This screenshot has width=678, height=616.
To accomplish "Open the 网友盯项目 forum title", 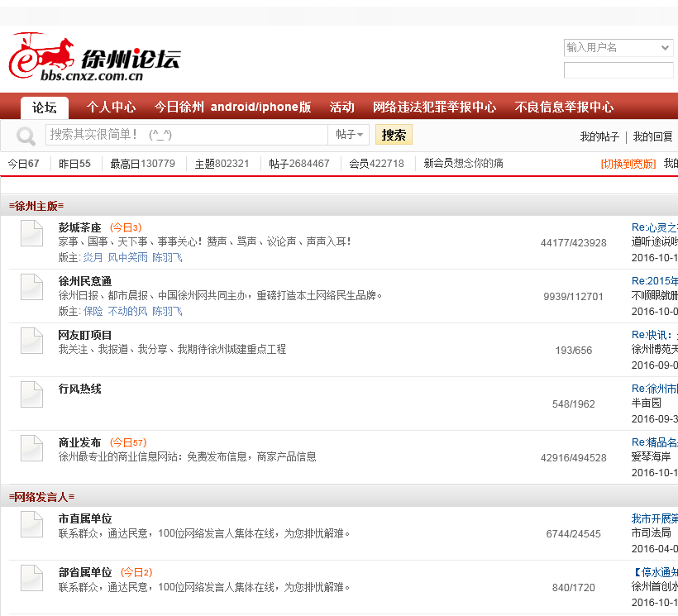I will point(85,335).
